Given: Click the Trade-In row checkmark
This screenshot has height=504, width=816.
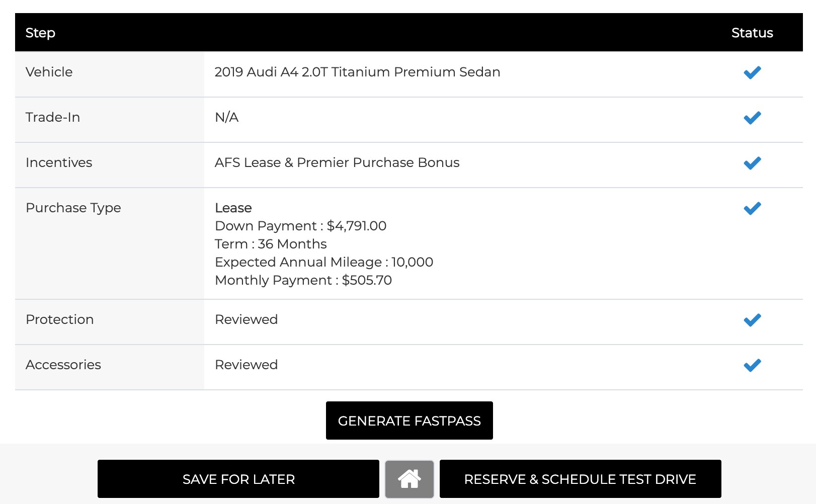Looking at the screenshot, I should [x=752, y=118].
